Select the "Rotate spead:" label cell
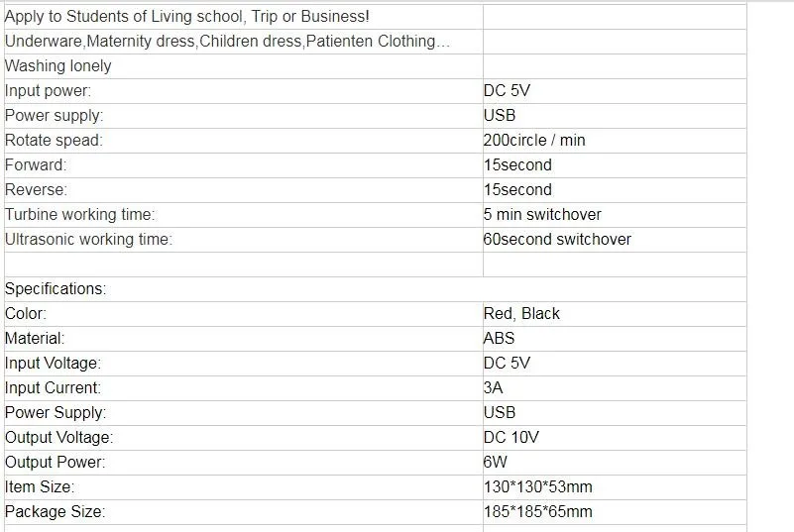The image size is (794, 532). [54, 141]
